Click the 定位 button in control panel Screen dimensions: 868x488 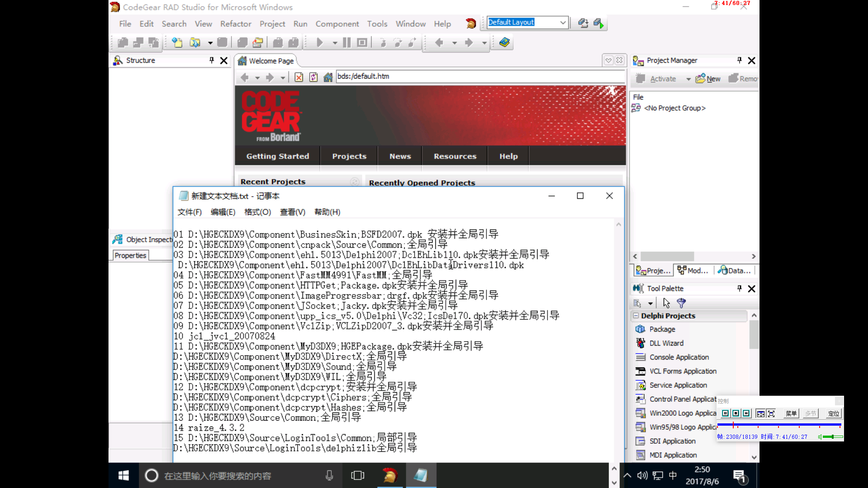point(833,413)
